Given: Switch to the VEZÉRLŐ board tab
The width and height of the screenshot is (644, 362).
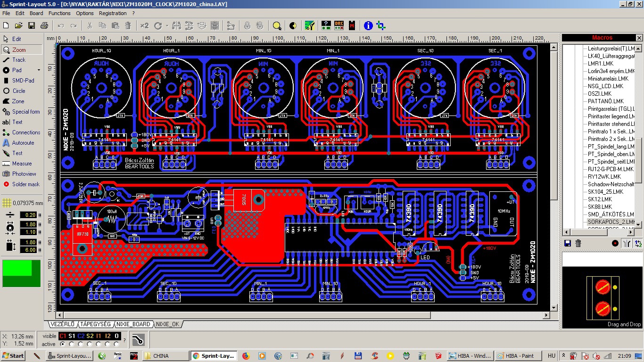Looking at the screenshot, I should tap(63, 324).
